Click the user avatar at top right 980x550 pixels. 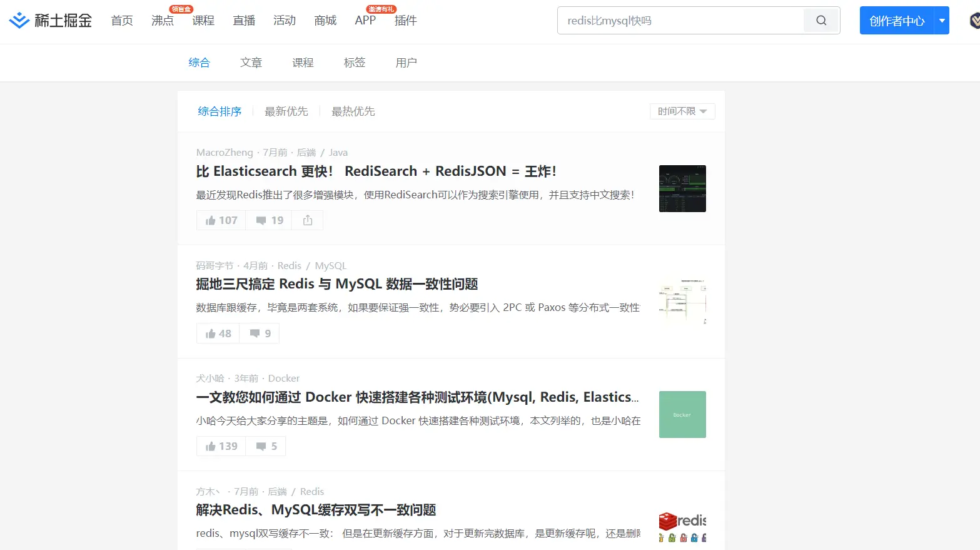tap(974, 21)
